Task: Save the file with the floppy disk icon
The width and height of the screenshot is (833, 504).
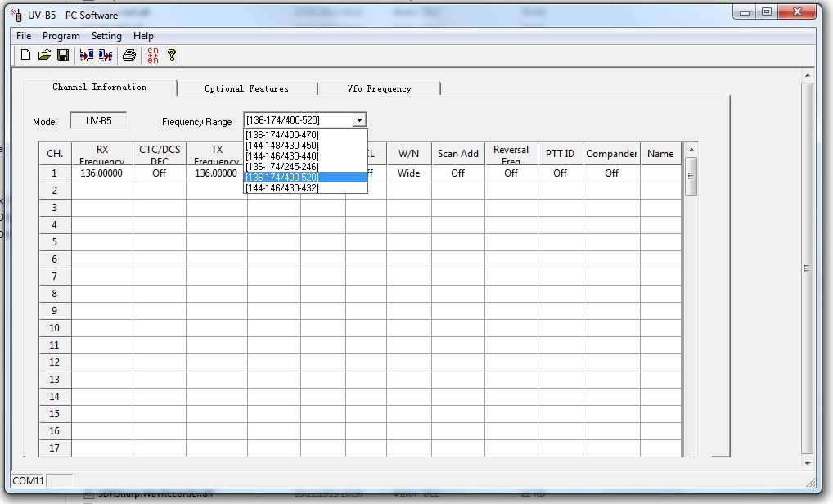Action: tap(63, 56)
